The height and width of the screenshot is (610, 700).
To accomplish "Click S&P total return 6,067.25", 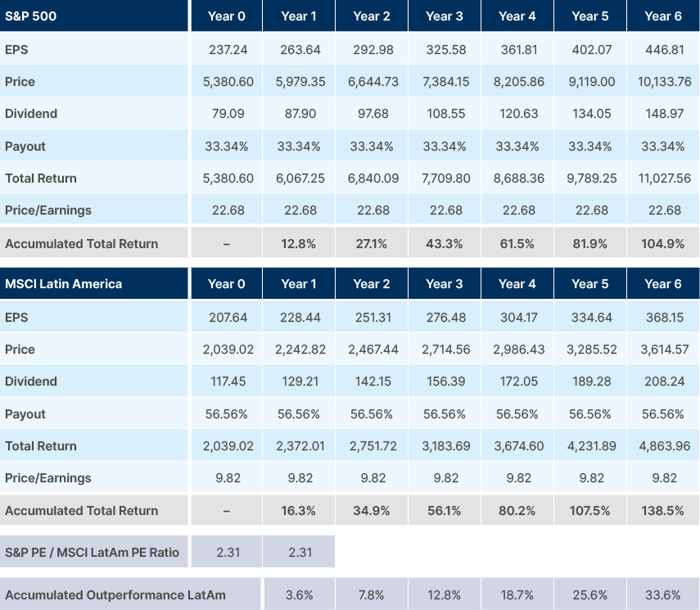I will point(300,178).
